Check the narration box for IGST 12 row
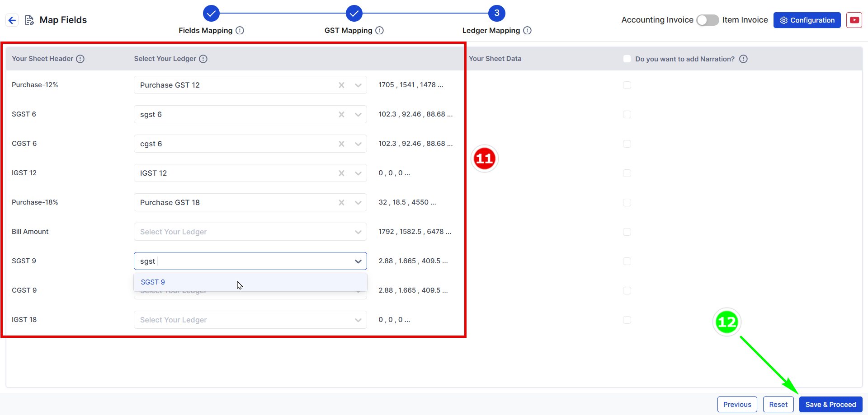868x415 pixels. [x=627, y=173]
